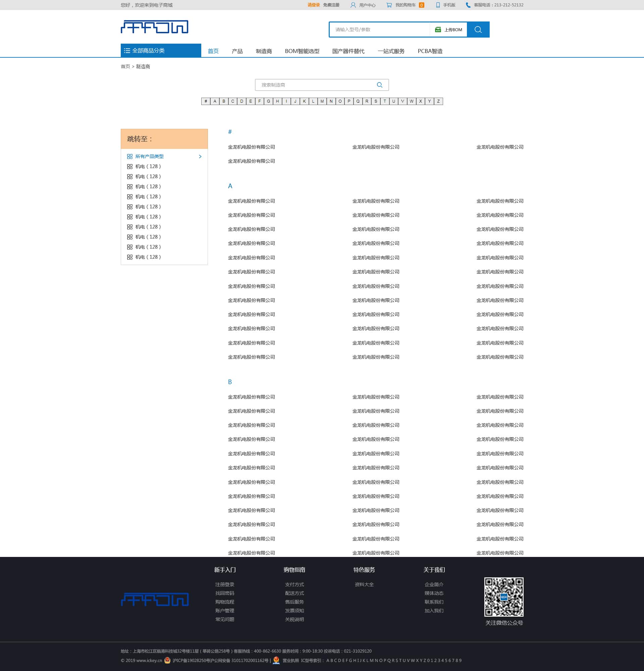Viewport: 644px width, 671px height.
Task: Click the WeChat QR code image
Action: pos(503,597)
